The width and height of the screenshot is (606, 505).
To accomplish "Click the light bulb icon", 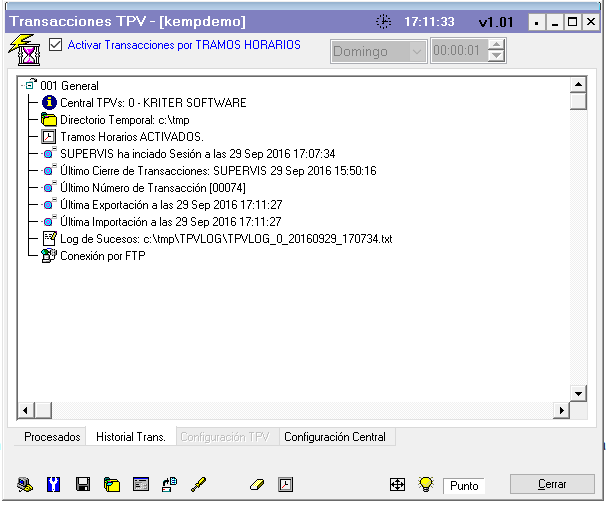I will point(426,484).
